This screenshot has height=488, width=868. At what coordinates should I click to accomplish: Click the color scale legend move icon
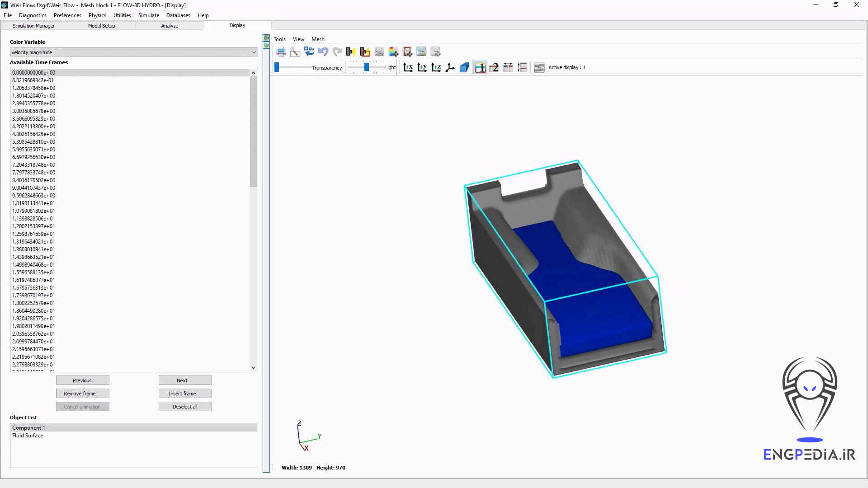pos(393,52)
